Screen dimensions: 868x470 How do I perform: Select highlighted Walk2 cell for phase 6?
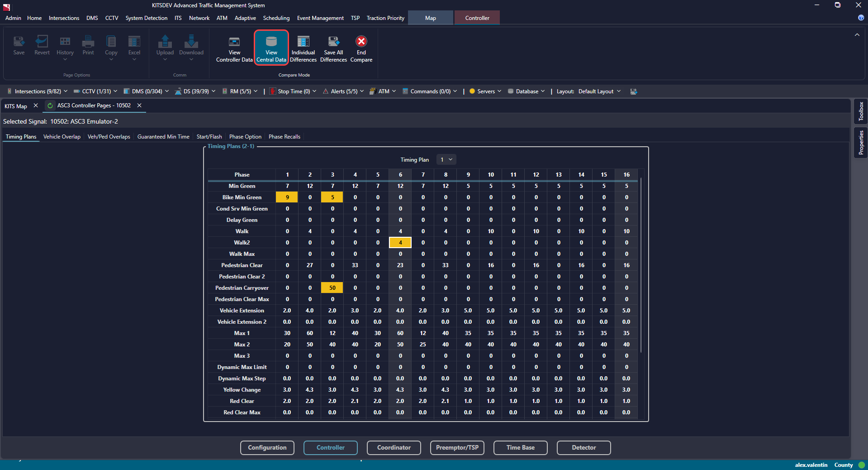[x=400, y=243]
